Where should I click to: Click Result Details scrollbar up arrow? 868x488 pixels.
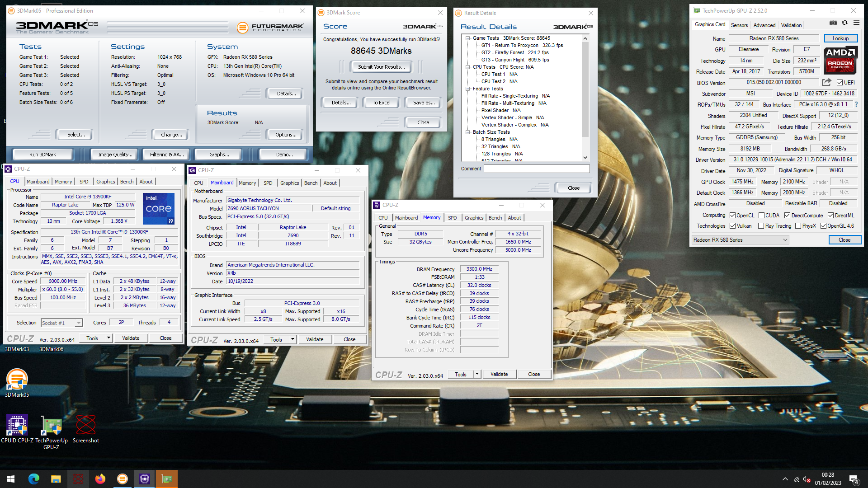[585, 38]
